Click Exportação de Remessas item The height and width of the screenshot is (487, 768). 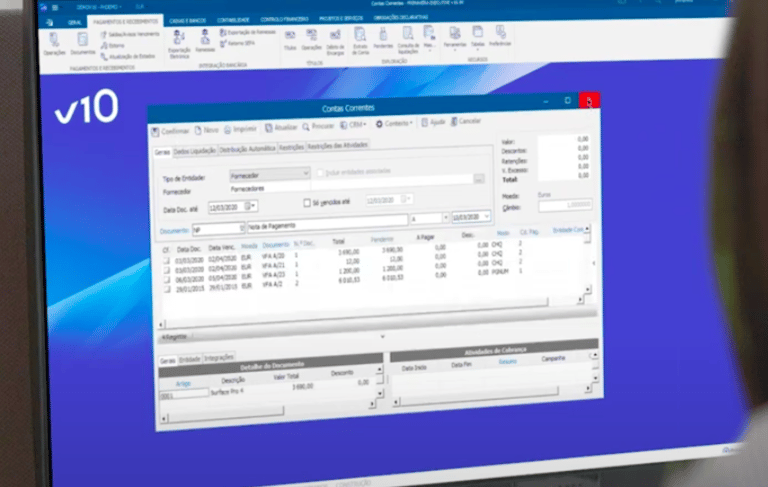[247, 32]
